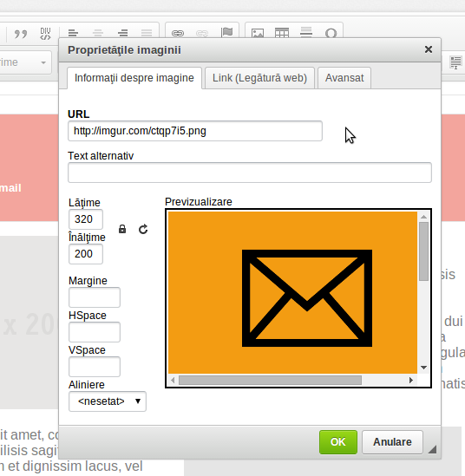Click preview scroll right arrow
Screen dimensions: 465x476
click(411, 380)
